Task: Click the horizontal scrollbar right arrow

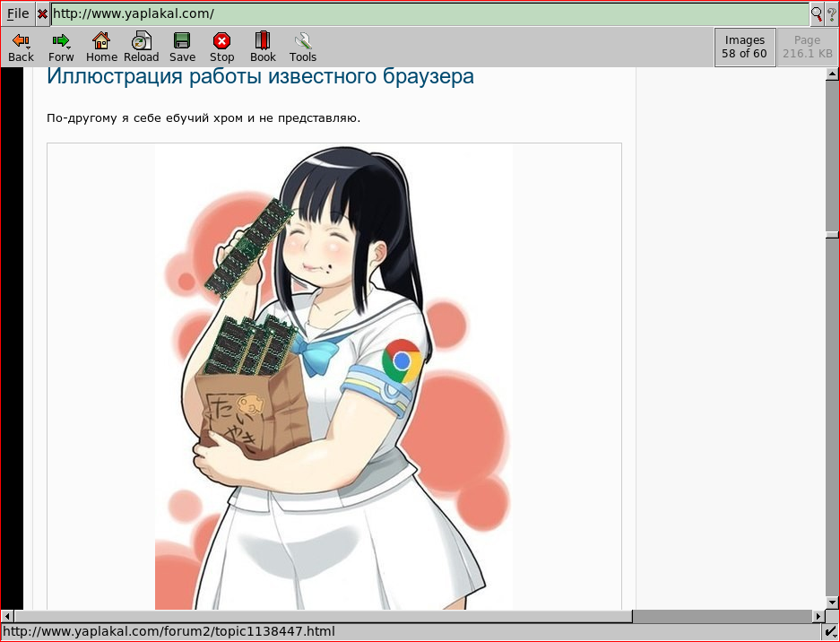Action: pos(818,616)
